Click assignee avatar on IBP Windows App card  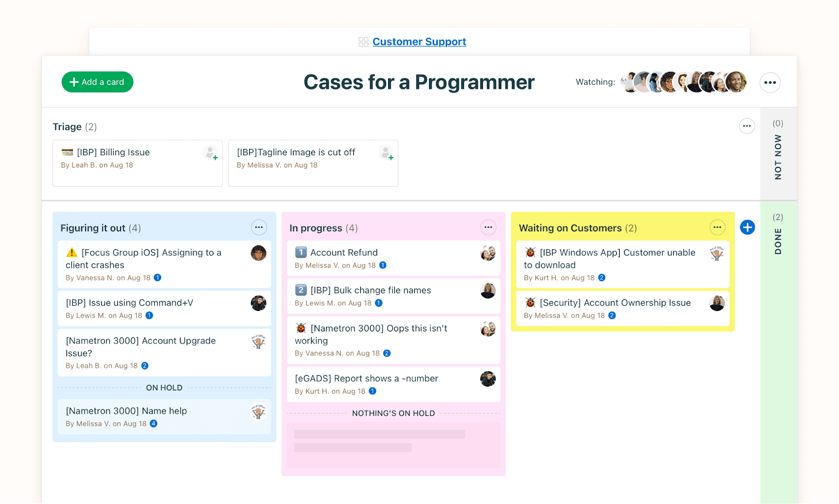pos(717,253)
